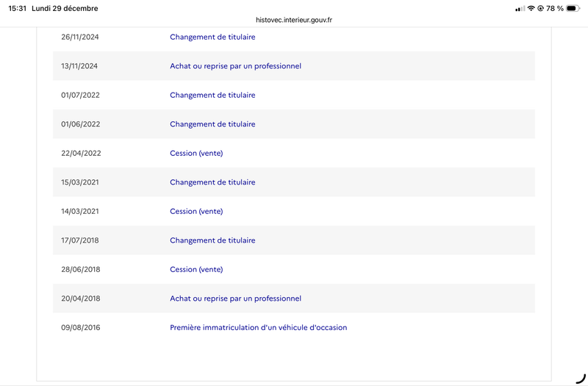The width and height of the screenshot is (588, 386).
Task: View Changement de titulaire dated 15/03/2021
Action: 212,182
